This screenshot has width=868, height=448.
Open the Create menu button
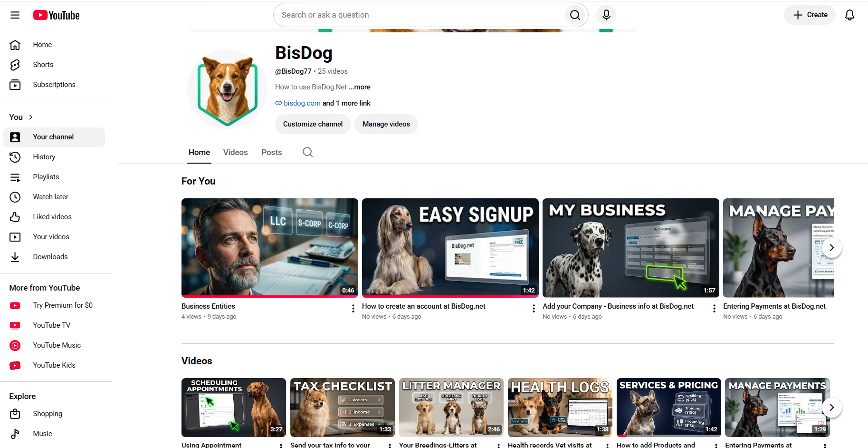click(810, 15)
